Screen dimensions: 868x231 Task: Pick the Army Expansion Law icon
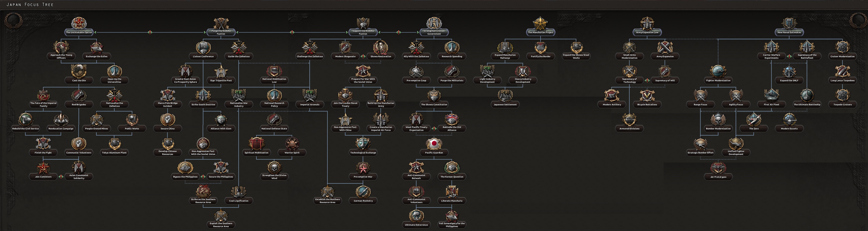pos(647,23)
